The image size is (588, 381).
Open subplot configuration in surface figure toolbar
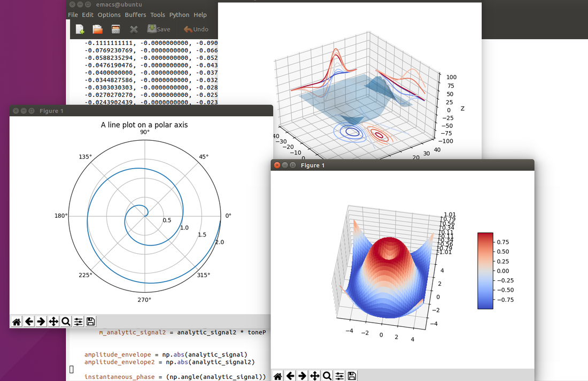(339, 376)
